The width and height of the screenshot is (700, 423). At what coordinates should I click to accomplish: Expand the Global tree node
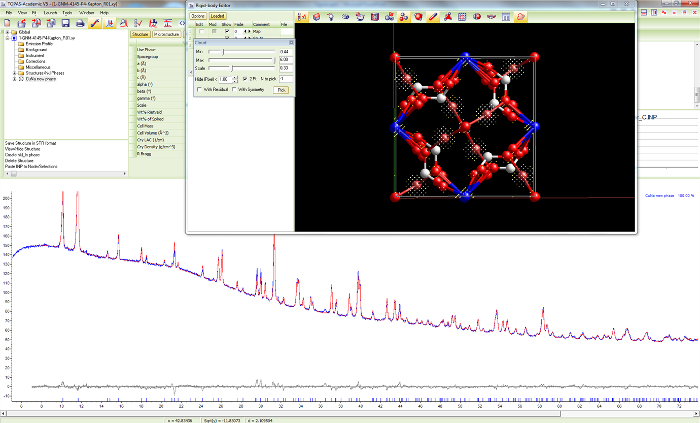point(6,32)
